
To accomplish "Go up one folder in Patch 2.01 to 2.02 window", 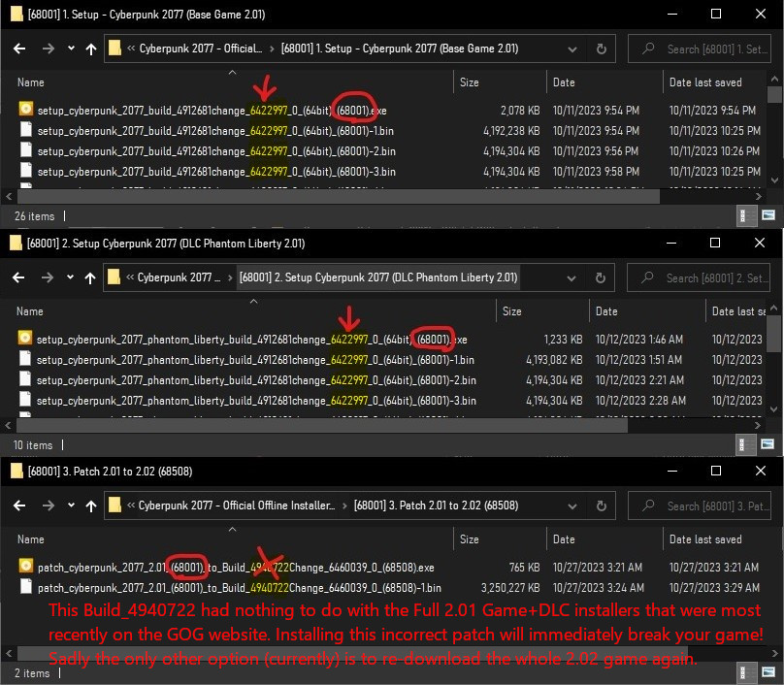I will pos(91,506).
